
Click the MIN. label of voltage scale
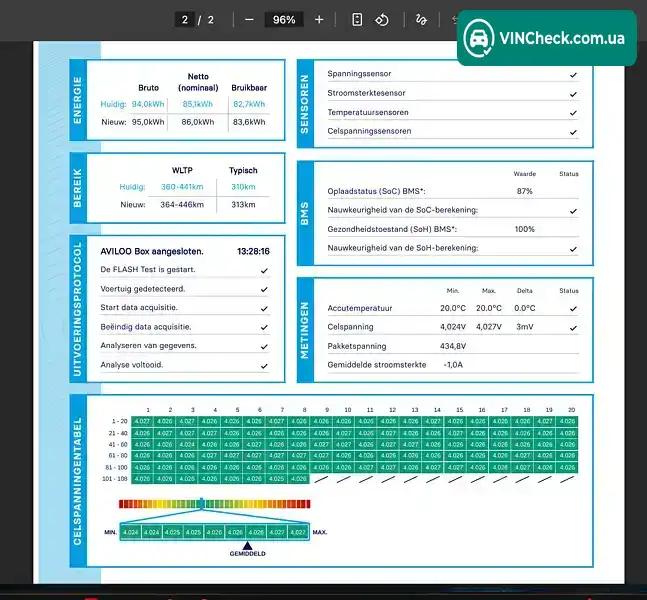[110, 532]
